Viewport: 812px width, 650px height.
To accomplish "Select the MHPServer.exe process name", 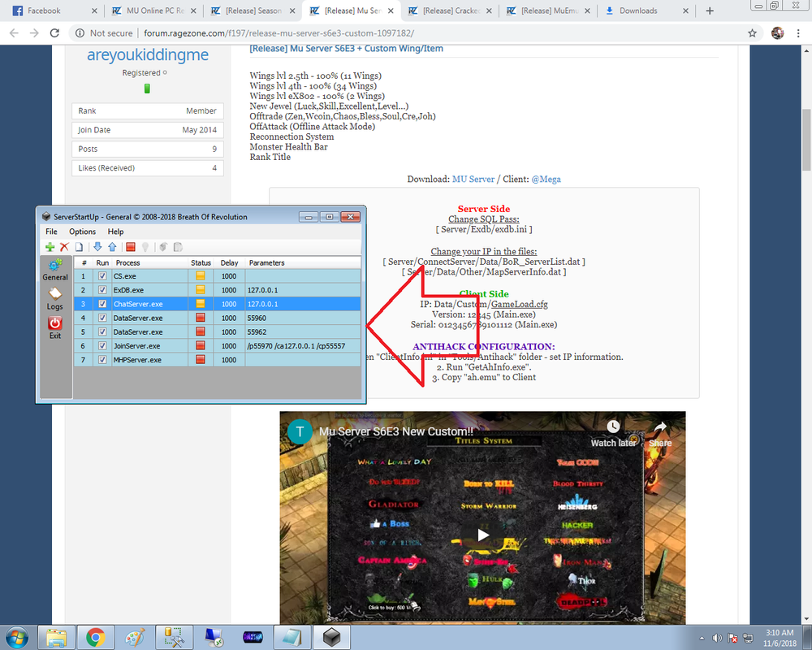I will point(137,360).
